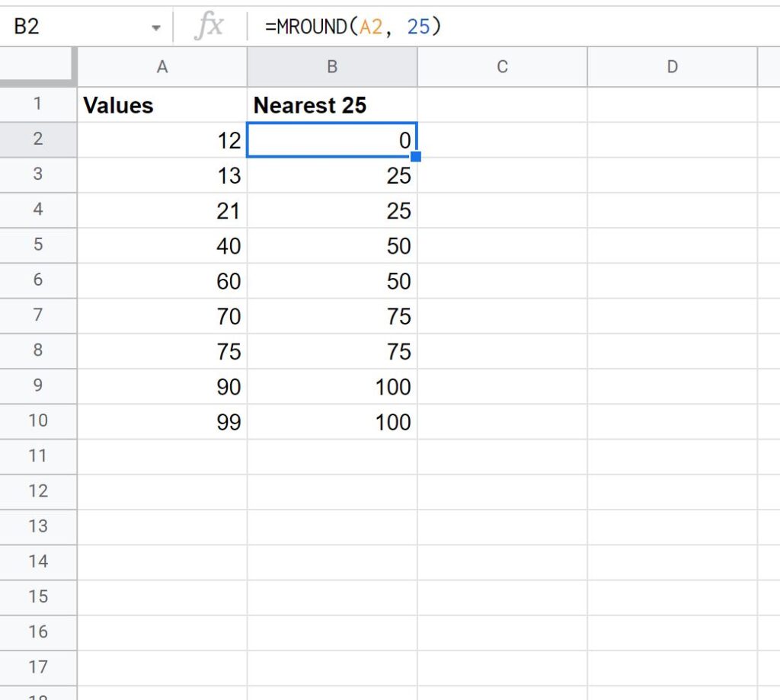Click the orange A2 reference in the formula
The image size is (780, 700).
pyautogui.click(x=372, y=25)
